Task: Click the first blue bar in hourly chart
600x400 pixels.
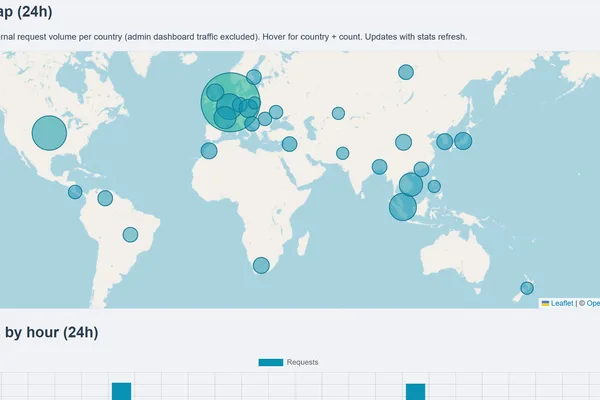Action: 121,391
